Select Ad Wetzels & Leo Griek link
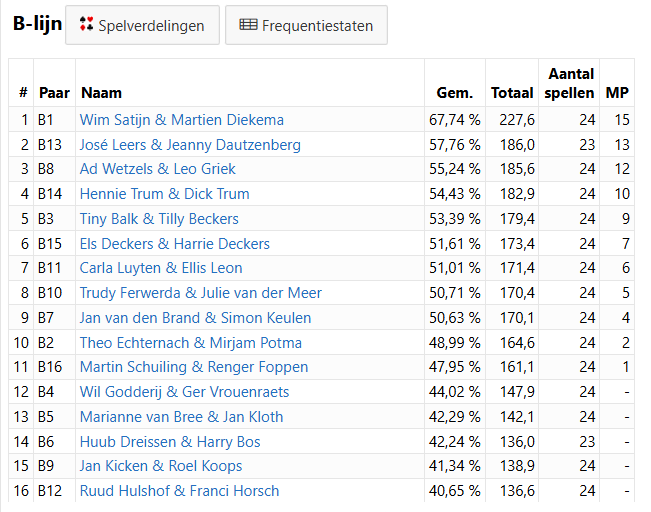Screen dimensions: 651x512 pyautogui.click(x=158, y=169)
